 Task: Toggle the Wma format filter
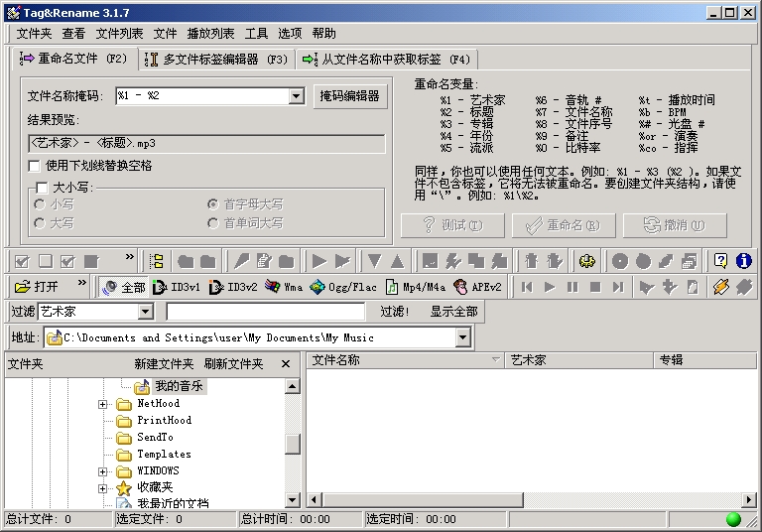point(284,288)
